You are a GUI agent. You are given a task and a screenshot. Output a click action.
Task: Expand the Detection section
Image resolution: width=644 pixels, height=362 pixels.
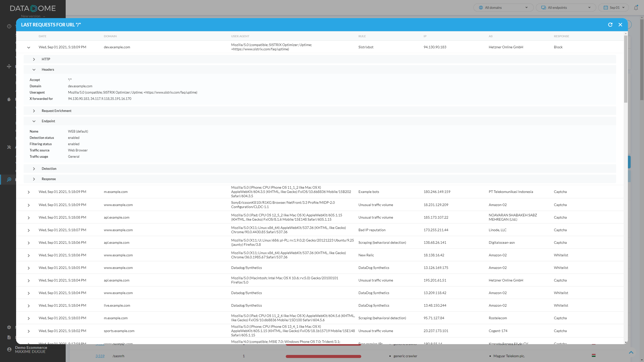pyautogui.click(x=34, y=169)
